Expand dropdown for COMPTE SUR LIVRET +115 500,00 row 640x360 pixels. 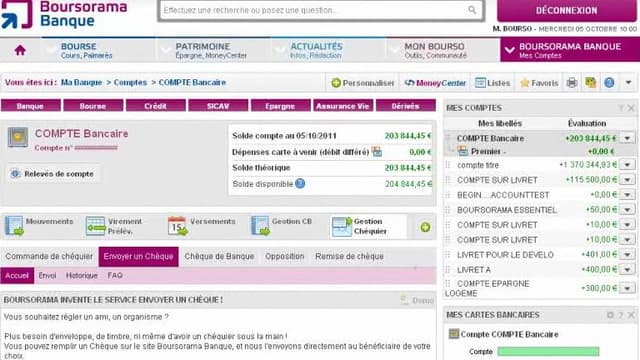(x=627, y=180)
